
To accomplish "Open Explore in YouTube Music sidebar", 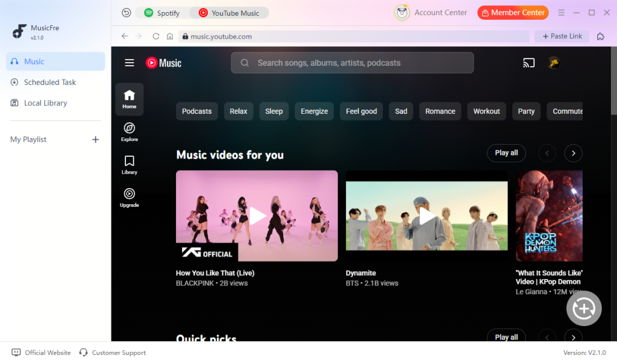I will (129, 132).
